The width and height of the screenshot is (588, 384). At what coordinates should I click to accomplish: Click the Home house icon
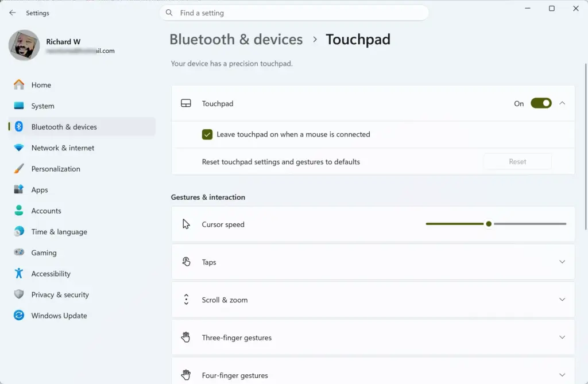(x=19, y=85)
